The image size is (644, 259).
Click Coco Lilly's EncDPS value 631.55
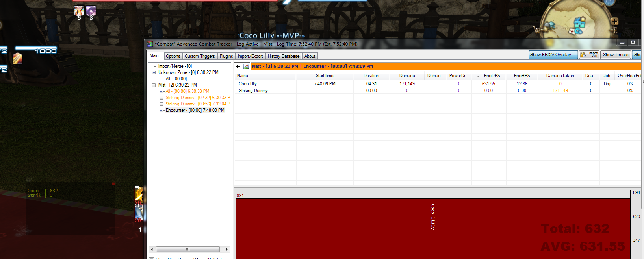point(488,84)
